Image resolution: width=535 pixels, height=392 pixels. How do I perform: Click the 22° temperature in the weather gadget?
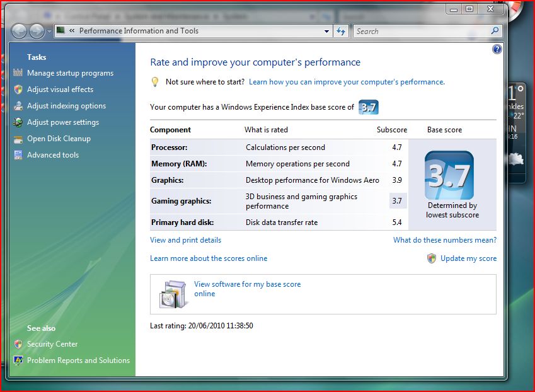pyautogui.click(x=518, y=116)
